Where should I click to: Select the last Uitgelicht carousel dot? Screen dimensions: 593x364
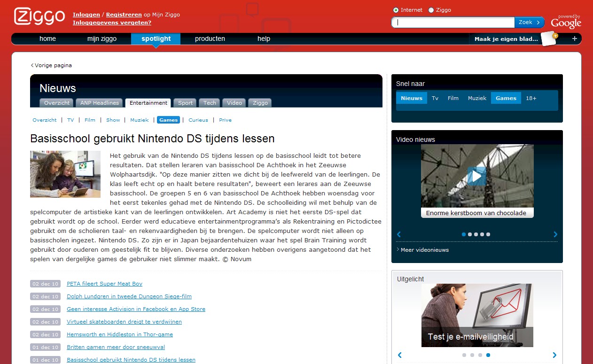(488, 355)
